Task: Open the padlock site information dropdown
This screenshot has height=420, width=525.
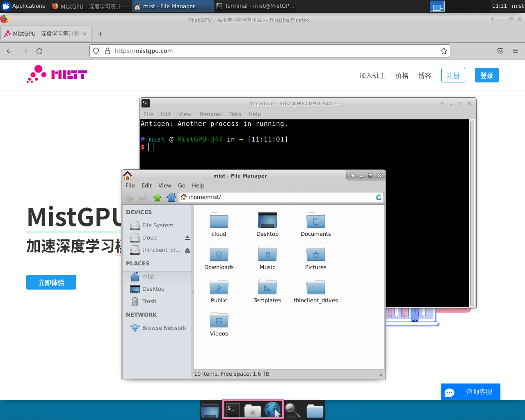Action: [x=107, y=51]
